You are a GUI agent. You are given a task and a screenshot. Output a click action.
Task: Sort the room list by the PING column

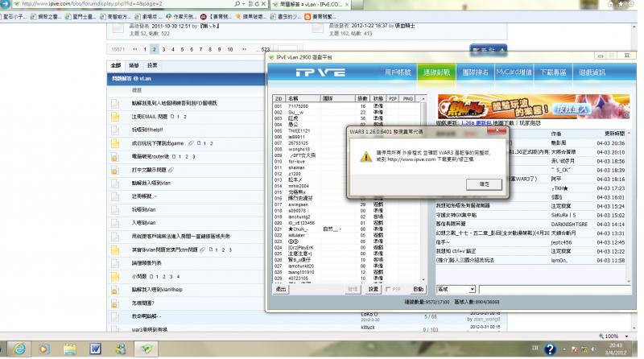coord(407,98)
